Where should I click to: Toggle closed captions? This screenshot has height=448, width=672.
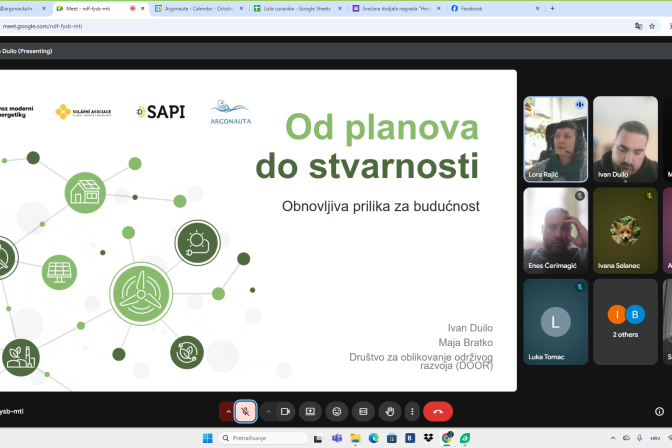click(363, 411)
